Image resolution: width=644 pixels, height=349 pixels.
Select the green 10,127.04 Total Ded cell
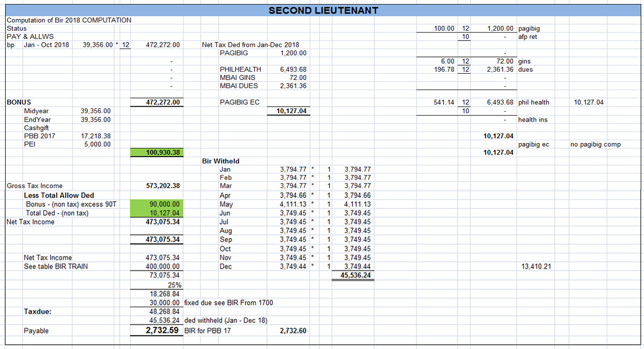point(157,213)
